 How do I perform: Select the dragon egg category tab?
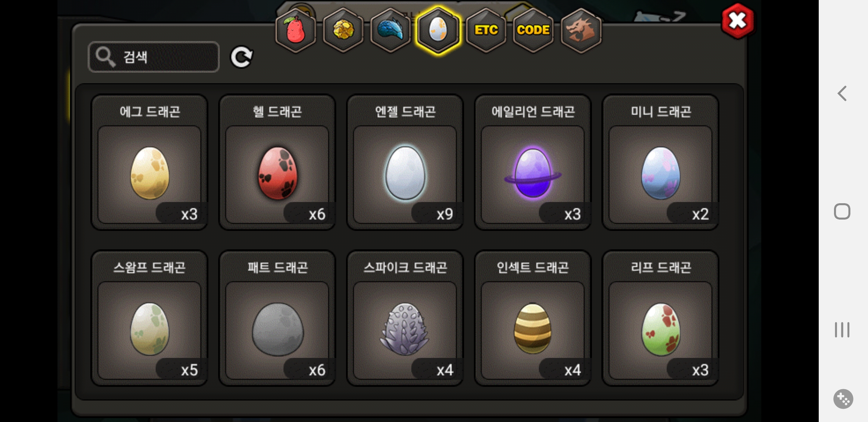[x=438, y=30]
